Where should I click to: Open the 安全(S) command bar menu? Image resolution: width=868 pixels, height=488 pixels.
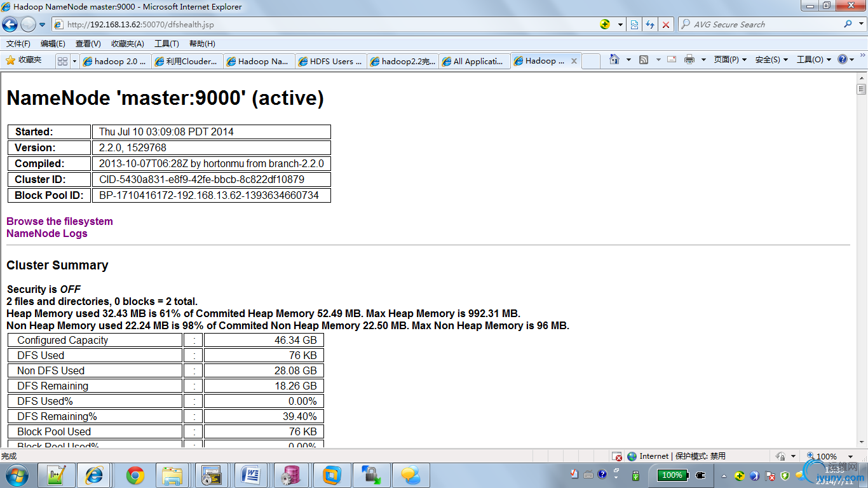(771, 60)
